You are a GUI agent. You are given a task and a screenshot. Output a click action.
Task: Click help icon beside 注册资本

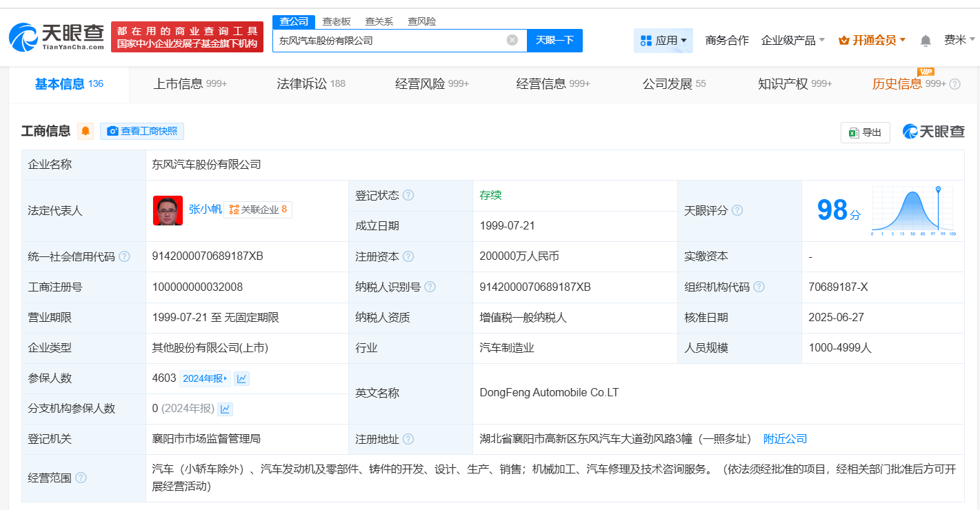tap(408, 256)
